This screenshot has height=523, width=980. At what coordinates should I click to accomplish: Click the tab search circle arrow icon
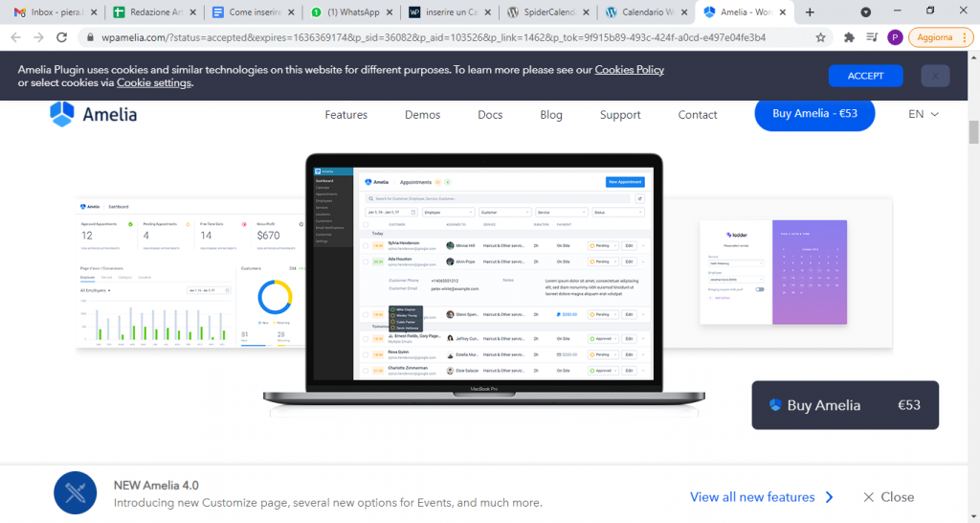click(x=865, y=11)
